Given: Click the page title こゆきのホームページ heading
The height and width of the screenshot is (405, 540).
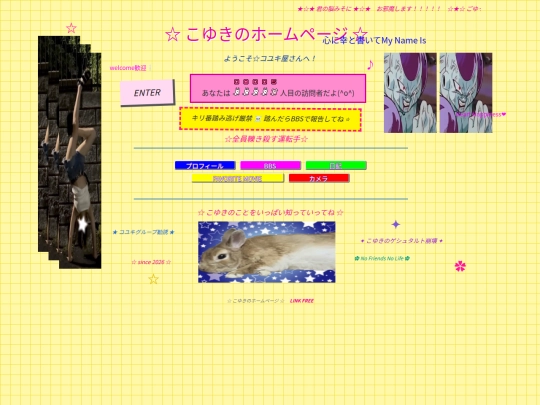Looking at the screenshot, I should [x=267, y=34].
